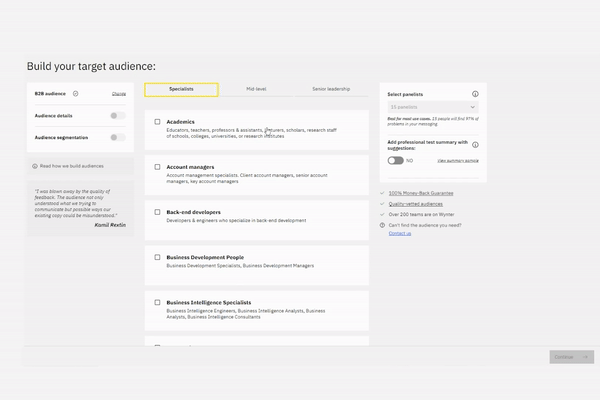Open the Quality-vetted audiences link

416,204
